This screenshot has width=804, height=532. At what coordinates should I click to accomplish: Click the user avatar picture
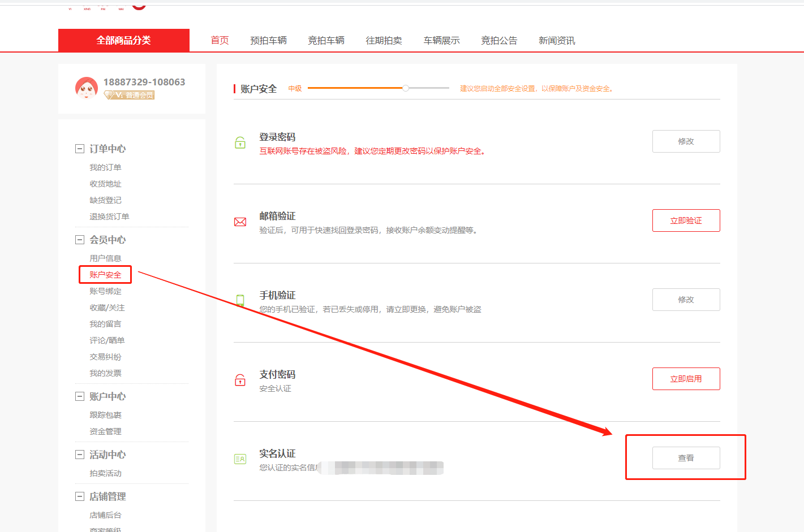click(x=87, y=88)
